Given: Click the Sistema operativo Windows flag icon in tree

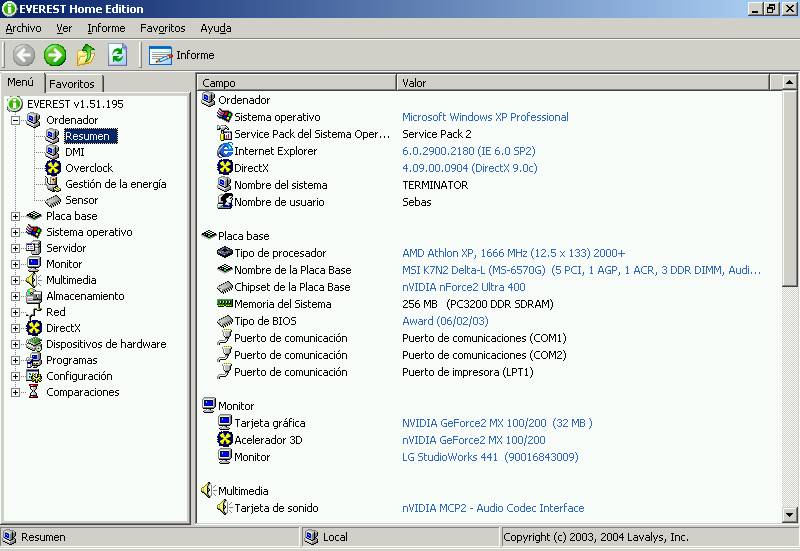Looking at the screenshot, I should click(x=34, y=232).
